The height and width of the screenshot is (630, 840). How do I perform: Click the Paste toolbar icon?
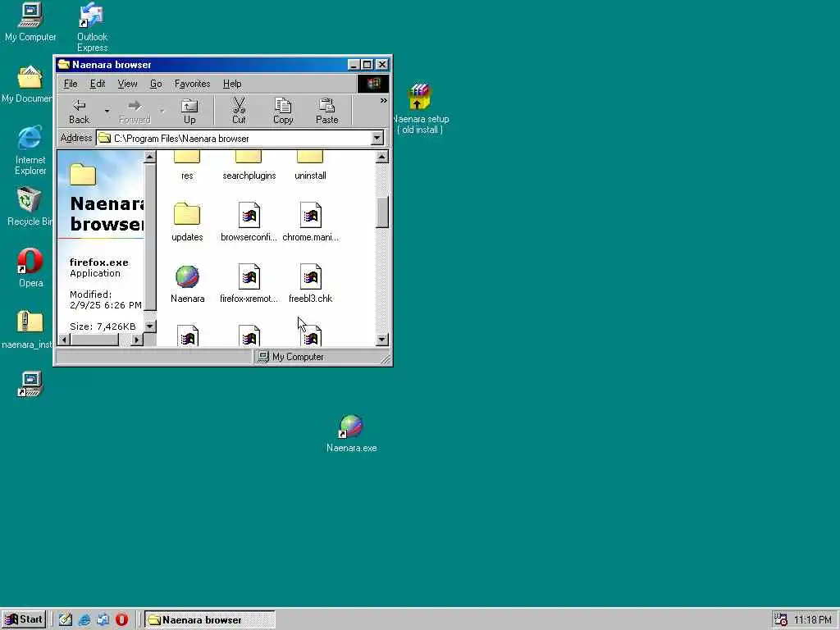pos(326,112)
